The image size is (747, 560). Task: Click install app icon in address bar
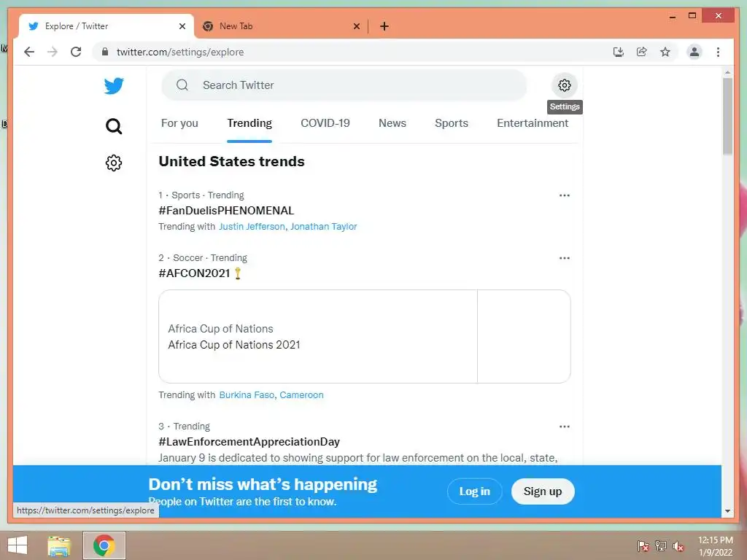tap(619, 52)
